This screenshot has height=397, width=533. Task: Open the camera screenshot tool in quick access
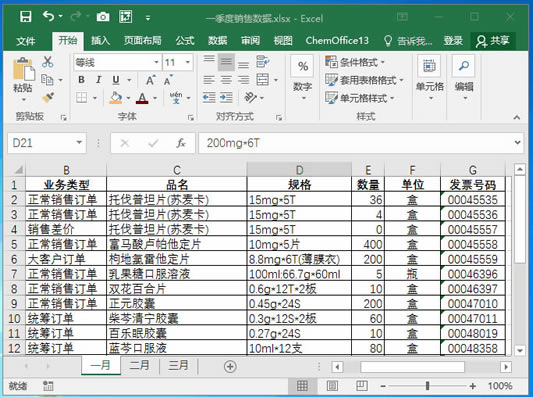pos(103,17)
